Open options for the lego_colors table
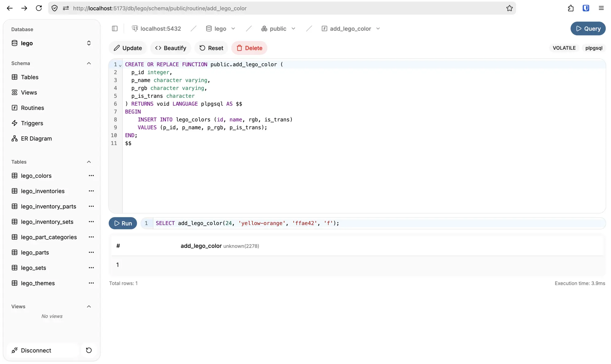 [91, 176]
